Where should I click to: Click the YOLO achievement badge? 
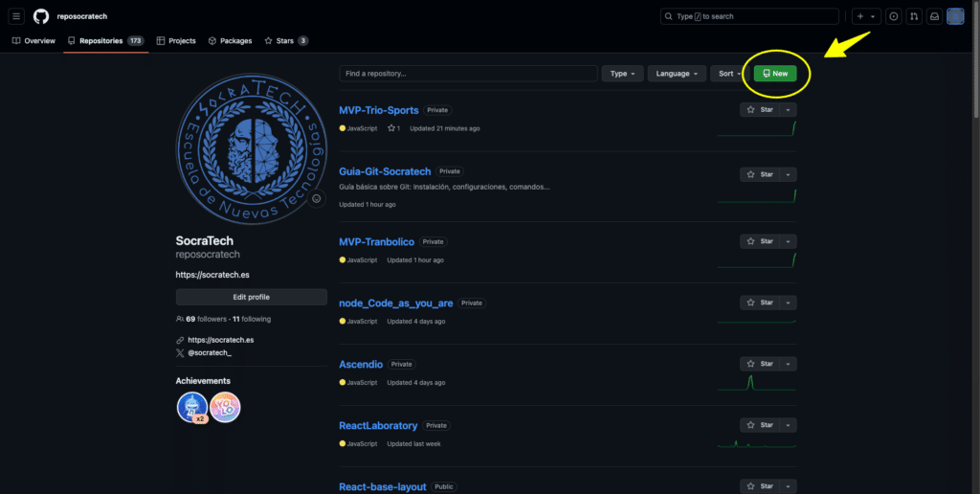(x=225, y=408)
